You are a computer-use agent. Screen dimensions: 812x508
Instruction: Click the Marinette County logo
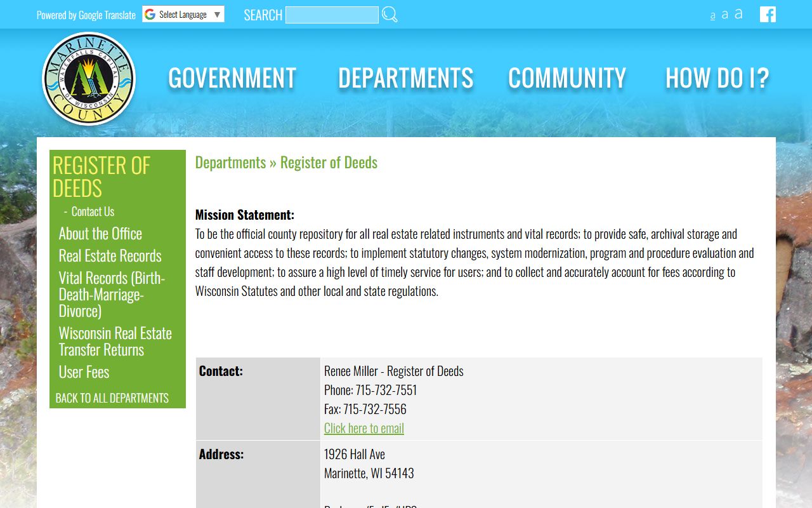tap(89, 79)
